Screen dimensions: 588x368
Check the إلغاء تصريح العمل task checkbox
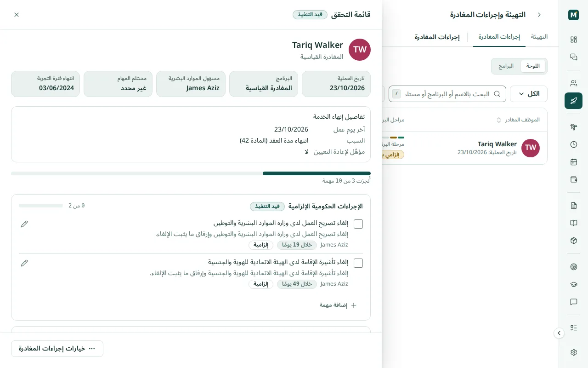coord(358,224)
